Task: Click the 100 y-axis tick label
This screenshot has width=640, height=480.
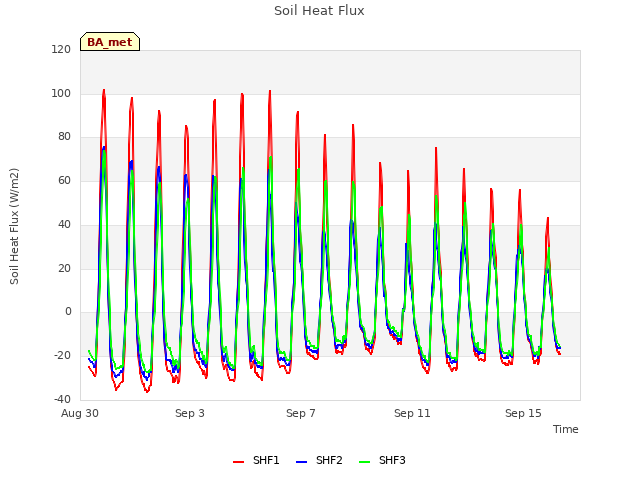Action: (61, 93)
